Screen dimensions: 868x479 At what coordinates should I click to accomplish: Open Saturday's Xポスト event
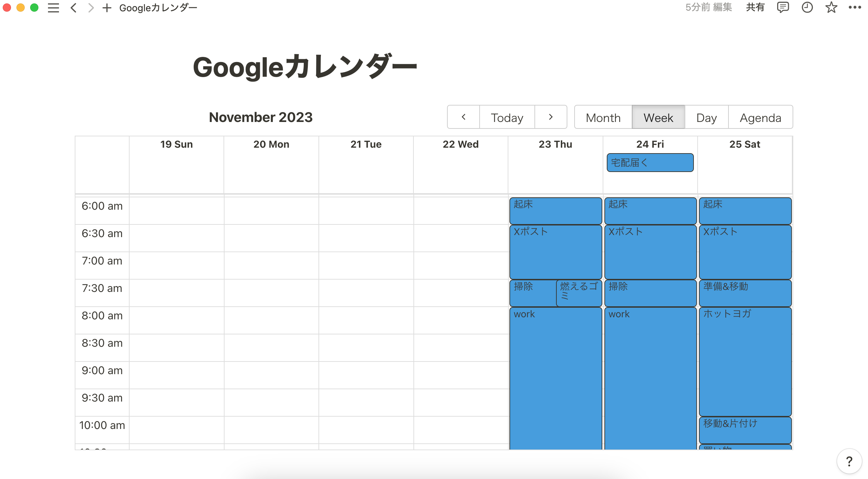pyautogui.click(x=745, y=252)
